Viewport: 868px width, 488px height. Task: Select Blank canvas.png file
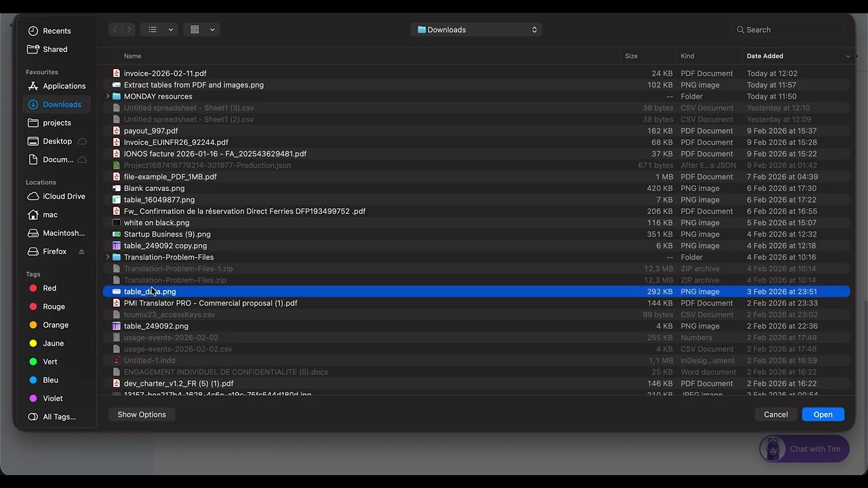pos(476,188)
